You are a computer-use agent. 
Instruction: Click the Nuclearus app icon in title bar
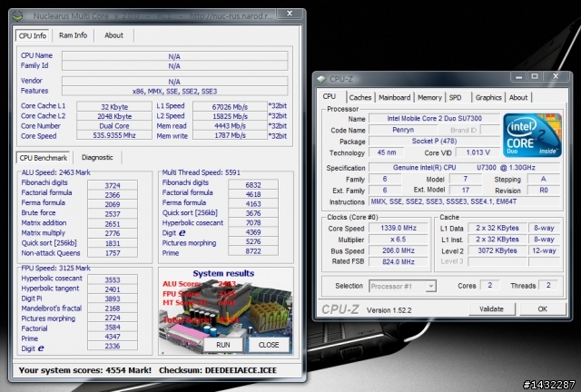click(17, 16)
